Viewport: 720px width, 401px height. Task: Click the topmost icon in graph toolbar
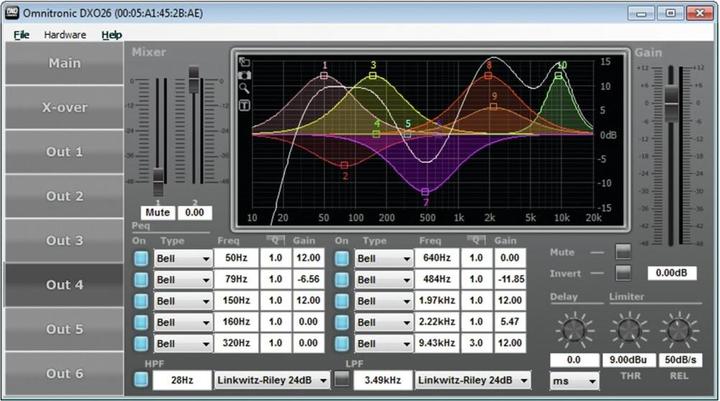tap(244, 61)
